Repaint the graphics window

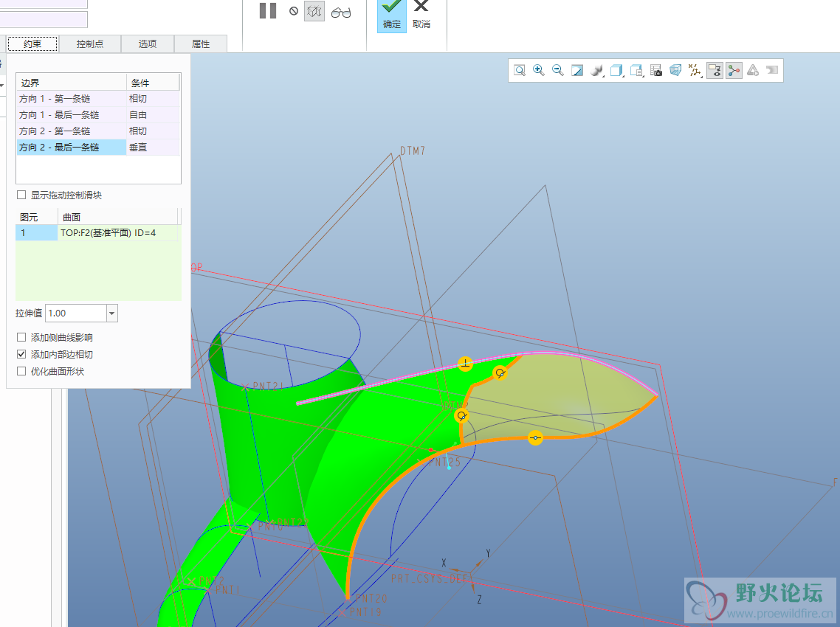tap(577, 70)
